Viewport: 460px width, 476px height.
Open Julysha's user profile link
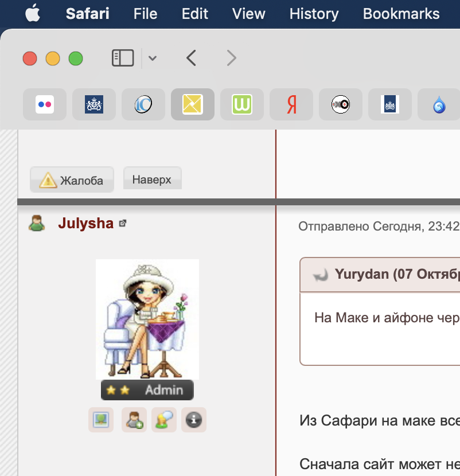click(86, 223)
